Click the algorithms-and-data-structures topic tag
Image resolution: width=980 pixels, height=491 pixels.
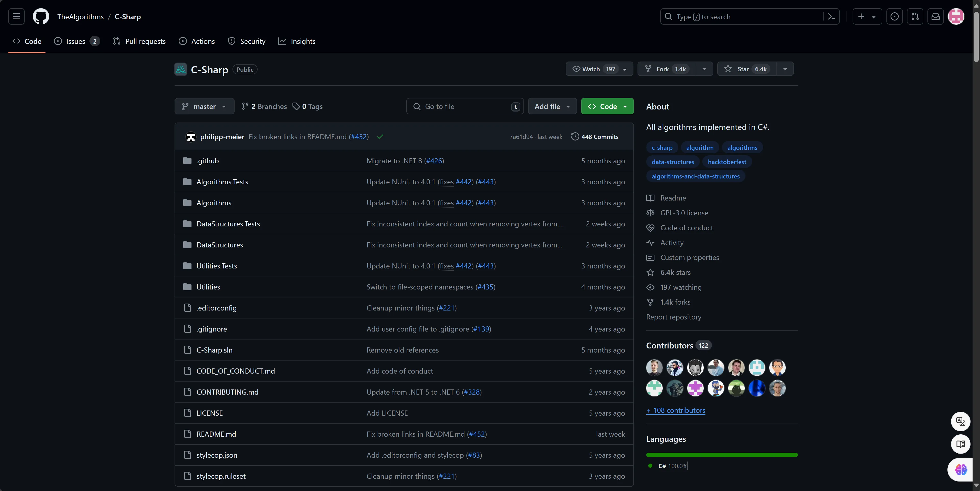695,176
